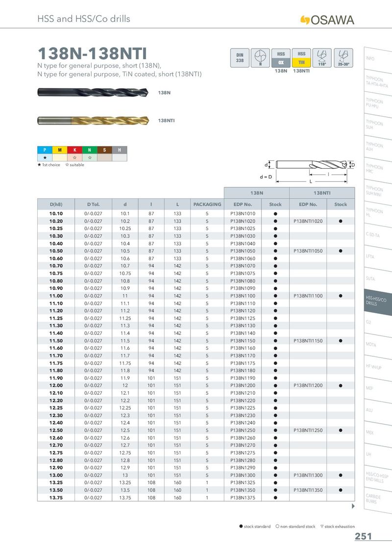Click the DIN 338 standard icon

(x=240, y=58)
